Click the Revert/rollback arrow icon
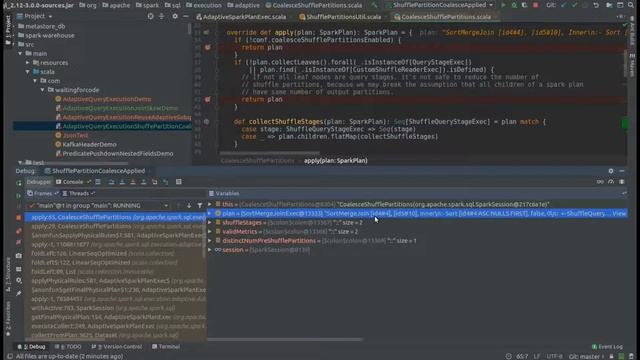This screenshot has height=360, width=640. [x=596, y=5]
